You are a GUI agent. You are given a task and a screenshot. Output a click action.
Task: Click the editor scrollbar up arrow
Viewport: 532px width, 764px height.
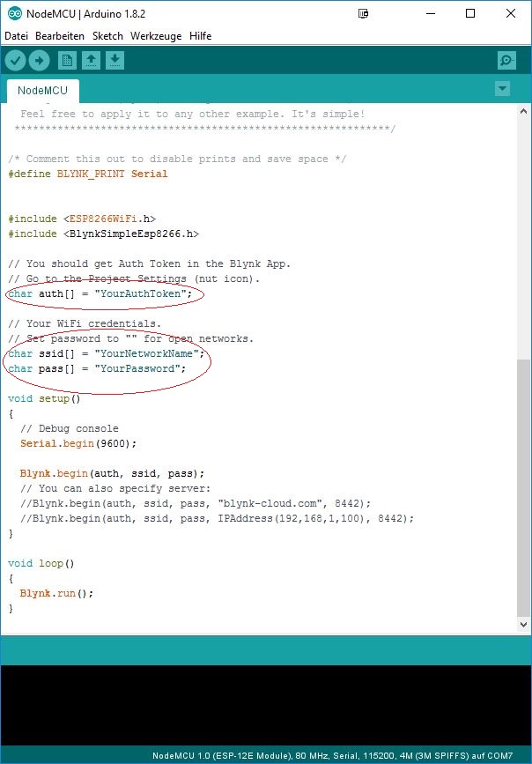[524, 112]
